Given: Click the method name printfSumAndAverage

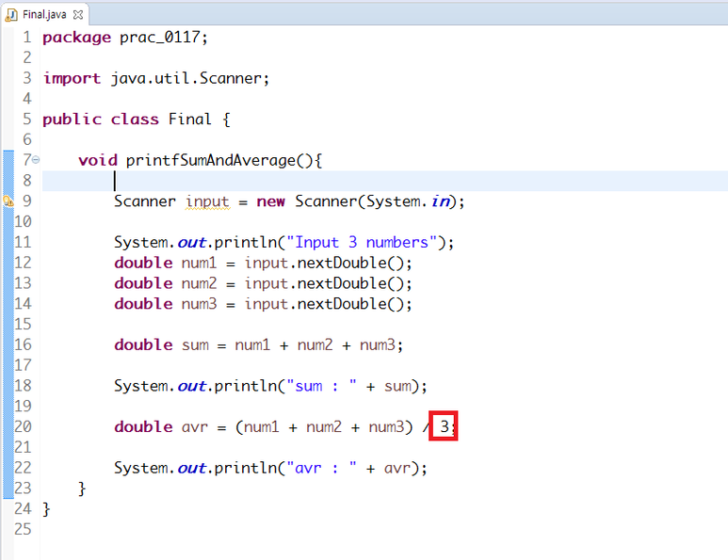Looking at the screenshot, I should click(210, 161).
